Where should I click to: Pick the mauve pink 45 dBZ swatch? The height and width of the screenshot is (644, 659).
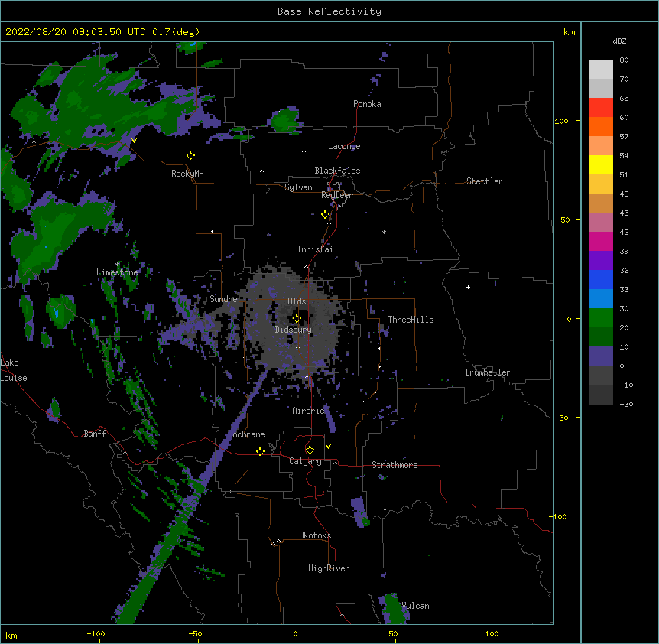coord(601,222)
